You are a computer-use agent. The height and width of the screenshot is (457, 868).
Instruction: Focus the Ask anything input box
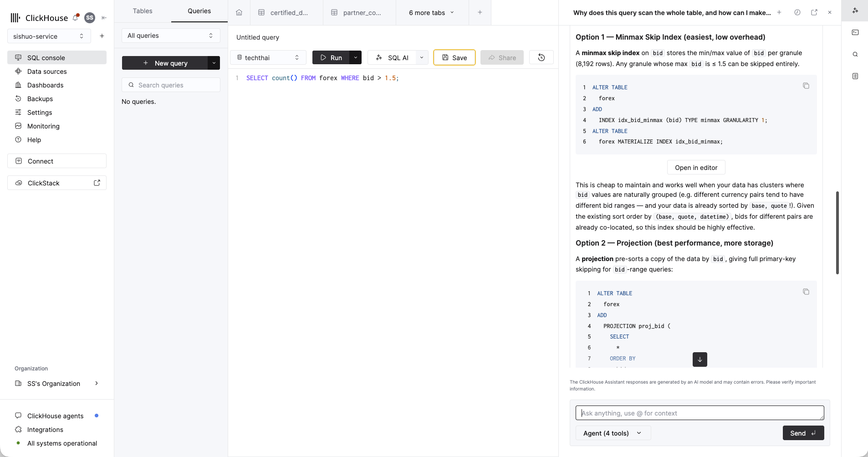pyautogui.click(x=700, y=413)
